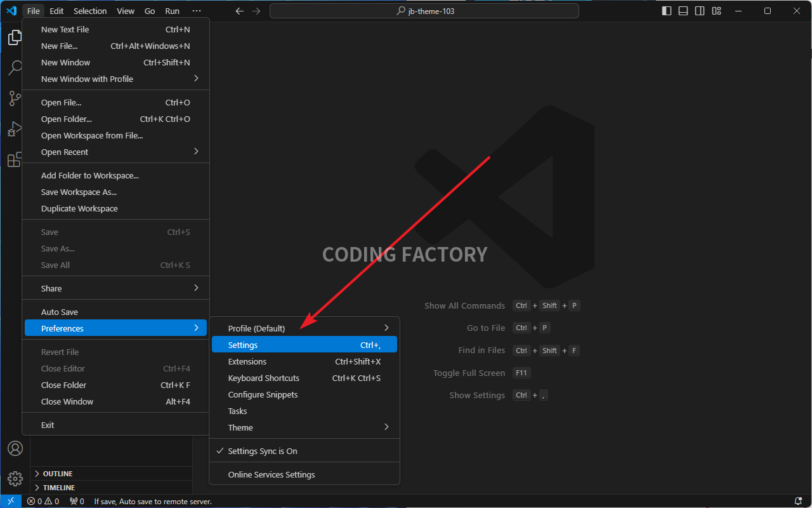Image resolution: width=812 pixels, height=508 pixels.
Task: Toggle Primary Side Bar layout icon
Action: click(667, 11)
